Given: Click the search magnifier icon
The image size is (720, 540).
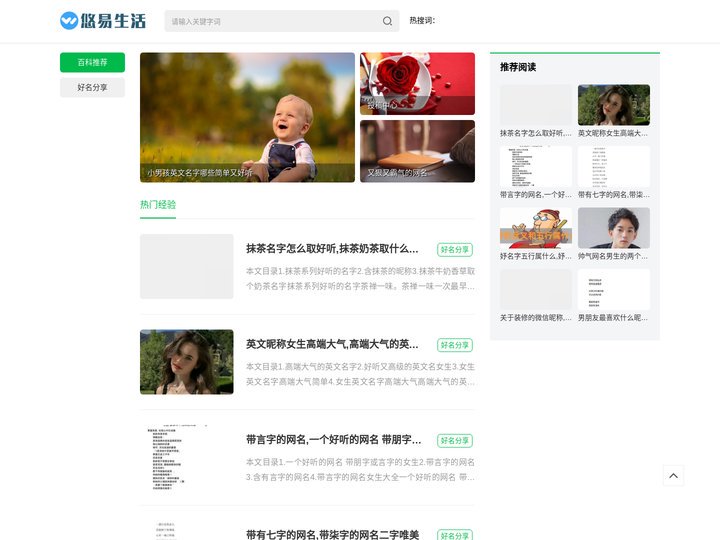Looking at the screenshot, I should pos(387,21).
